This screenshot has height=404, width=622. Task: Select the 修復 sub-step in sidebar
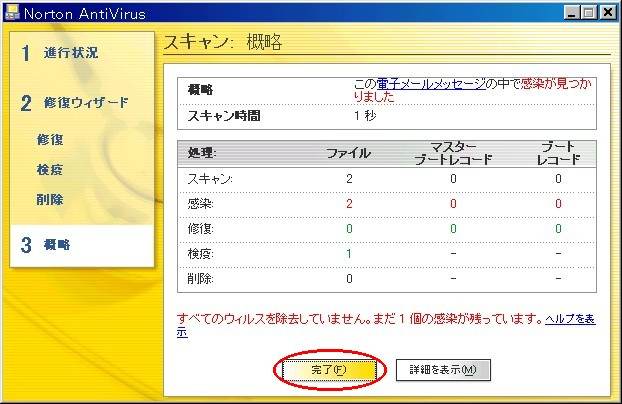point(50,140)
